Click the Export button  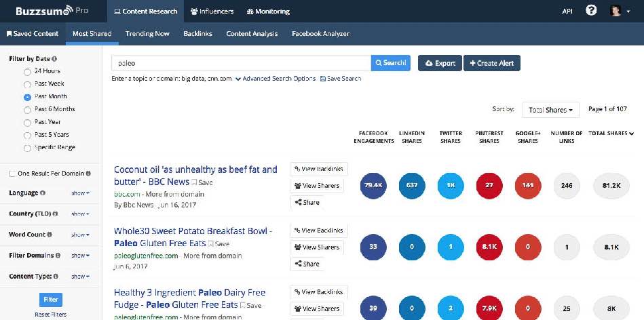[440, 63]
